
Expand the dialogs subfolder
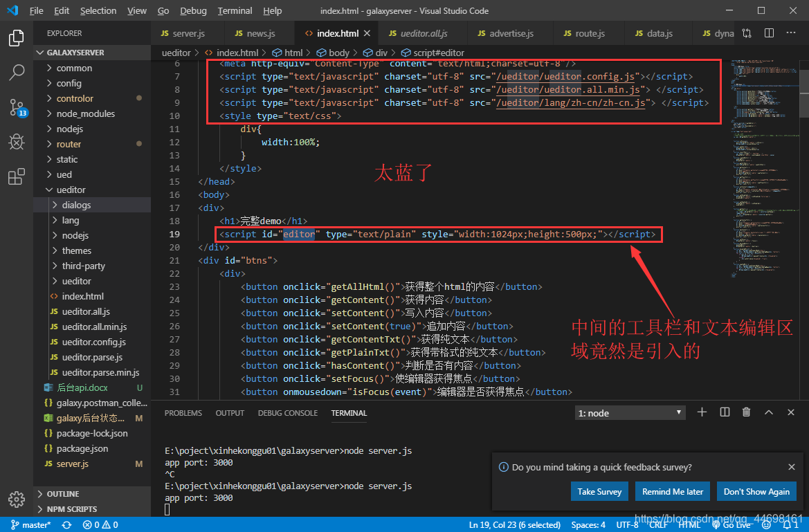pos(92,205)
